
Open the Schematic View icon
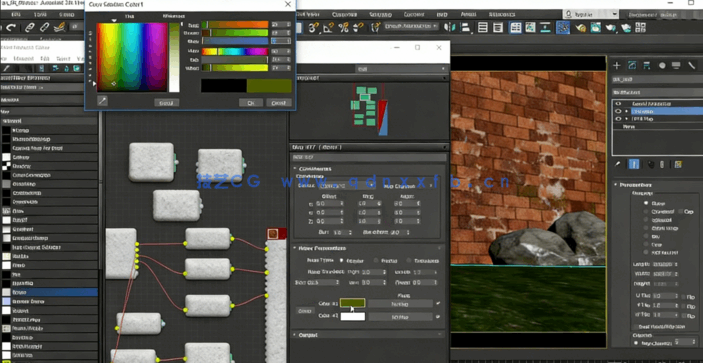545,28
